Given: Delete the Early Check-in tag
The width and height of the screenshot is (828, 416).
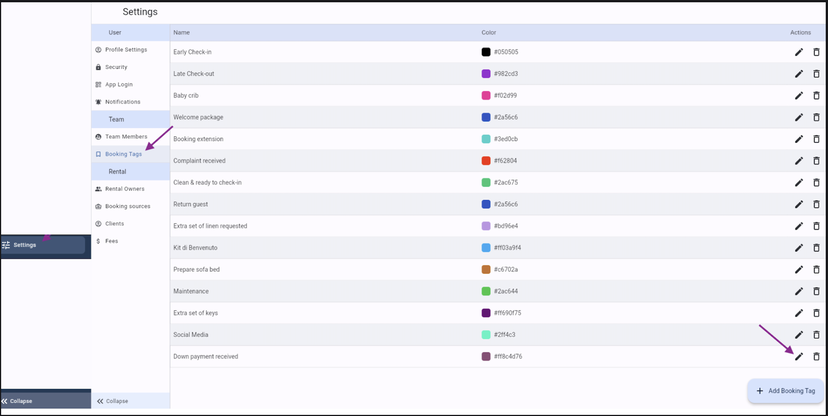Looking at the screenshot, I should [x=816, y=52].
